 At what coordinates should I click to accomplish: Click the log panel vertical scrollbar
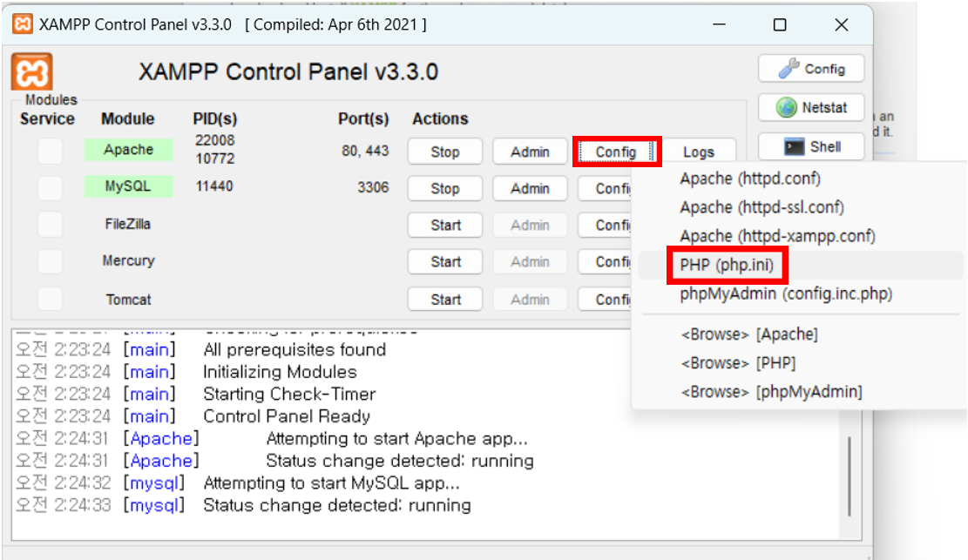[x=850, y=476]
